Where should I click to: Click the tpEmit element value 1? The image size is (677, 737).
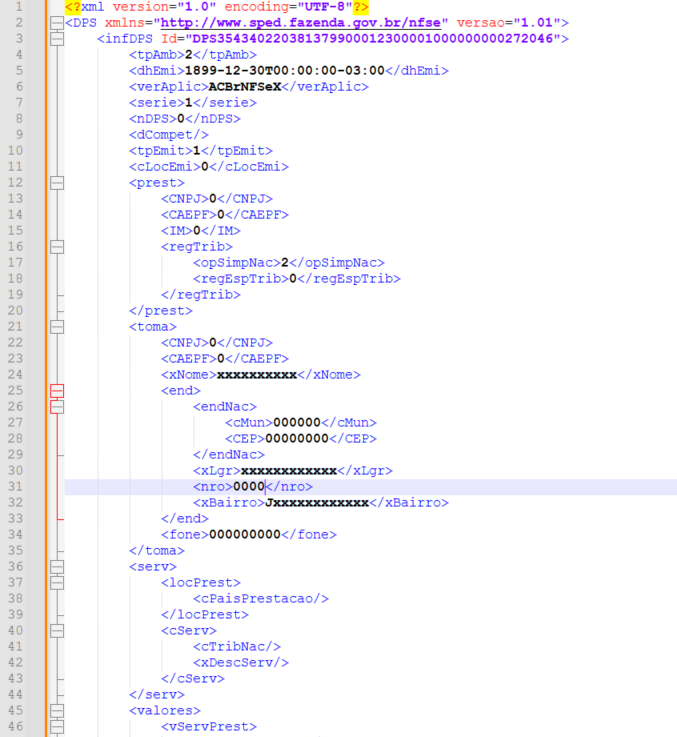(x=197, y=150)
